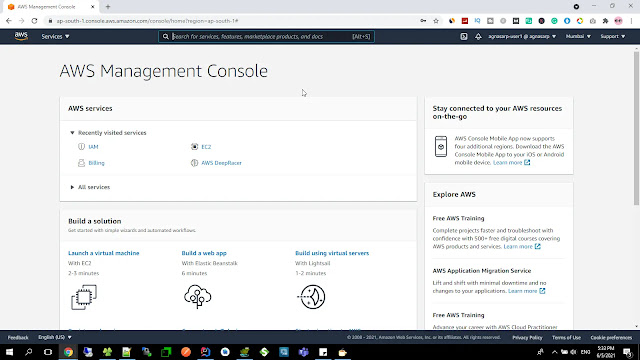This screenshot has height=360, width=640.
Task: Bookmark page with the star icon
Action: (x=436, y=21)
